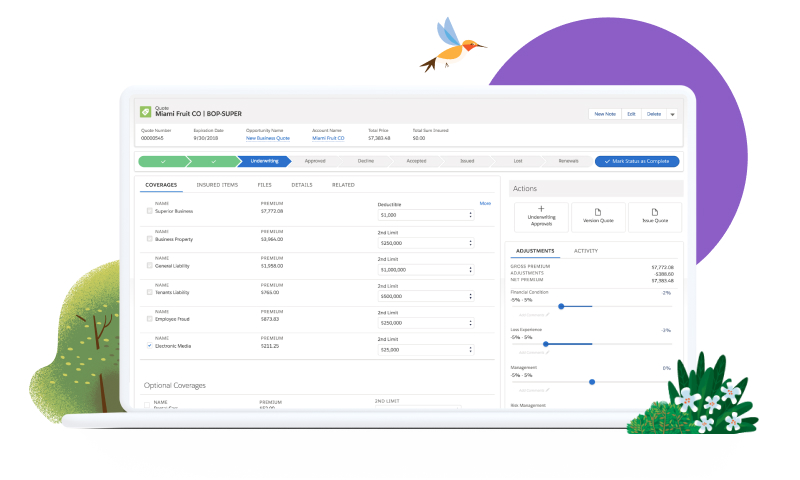Uncheck the Electronic Media coverage checkbox
The height and width of the screenshot is (480, 800).
point(150,346)
